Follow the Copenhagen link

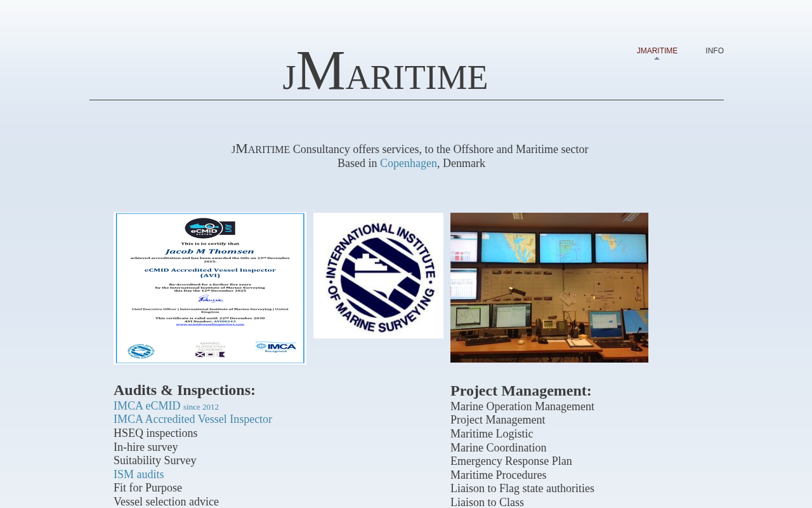[409, 163]
